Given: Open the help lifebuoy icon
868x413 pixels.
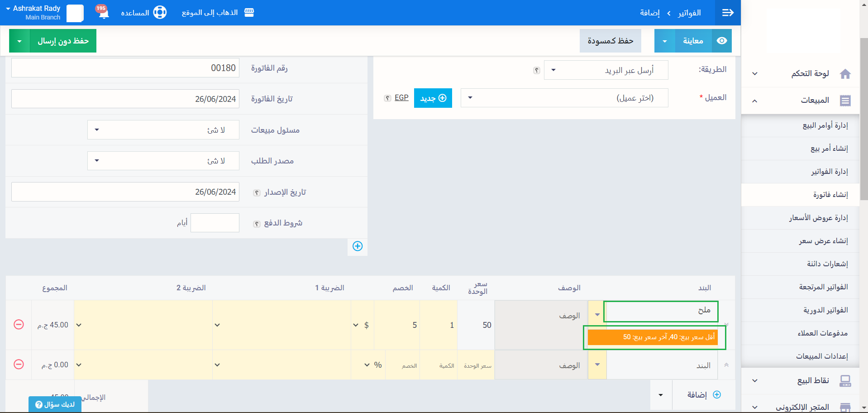Looking at the screenshot, I should [x=160, y=12].
